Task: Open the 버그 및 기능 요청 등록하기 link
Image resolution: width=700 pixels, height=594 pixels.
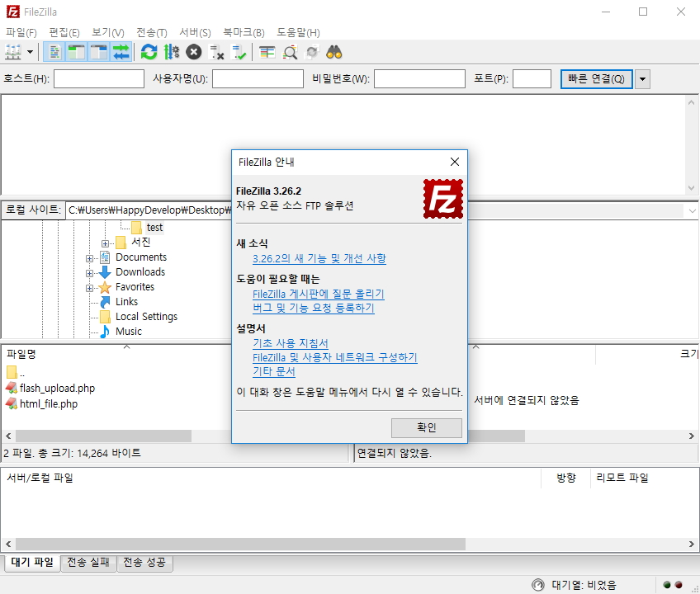Action: pos(314,308)
